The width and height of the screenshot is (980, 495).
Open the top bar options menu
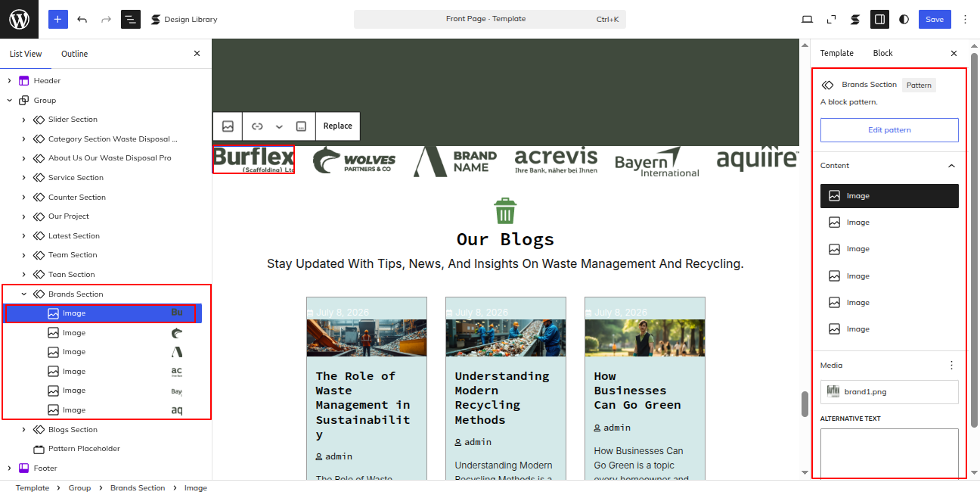[x=965, y=19]
